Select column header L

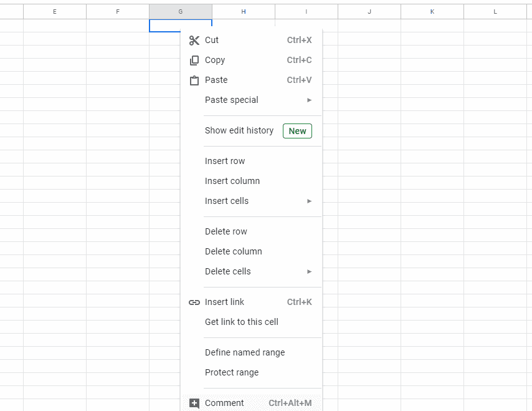tap(495, 12)
